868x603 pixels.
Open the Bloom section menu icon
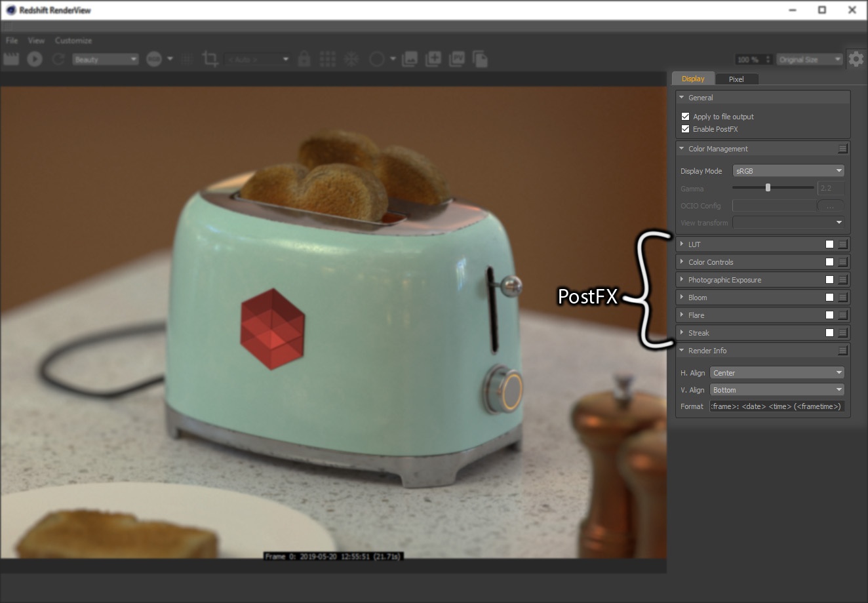click(x=842, y=298)
